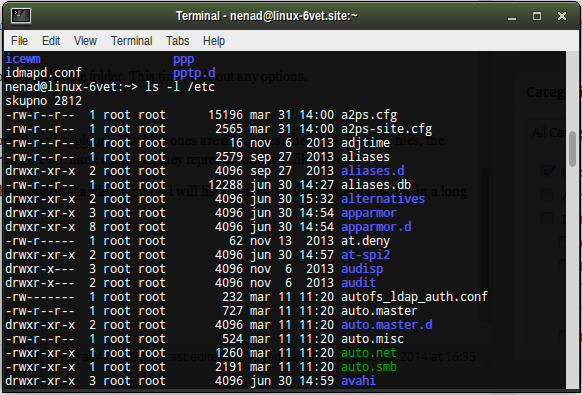Screen dimensions: 582x395
Task: Click the apparmor.d directory entry
Action: [x=376, y=227]
